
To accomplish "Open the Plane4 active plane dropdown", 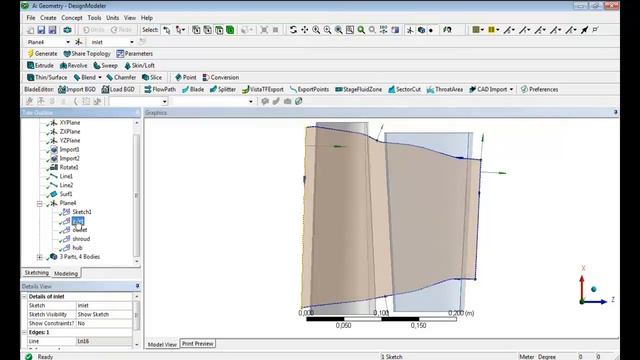I will coord(68,42).
